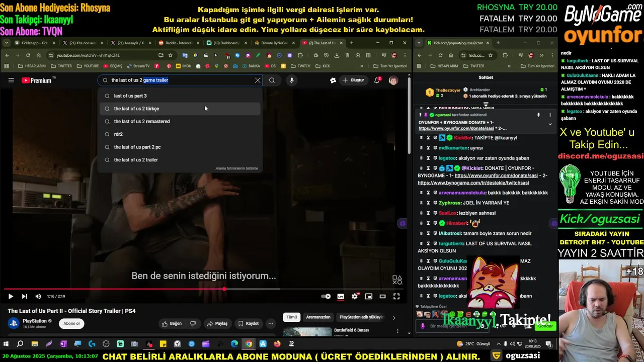Enter fullscreen video mode
Viewport: 644px width, 362px height.
(396, 297)
